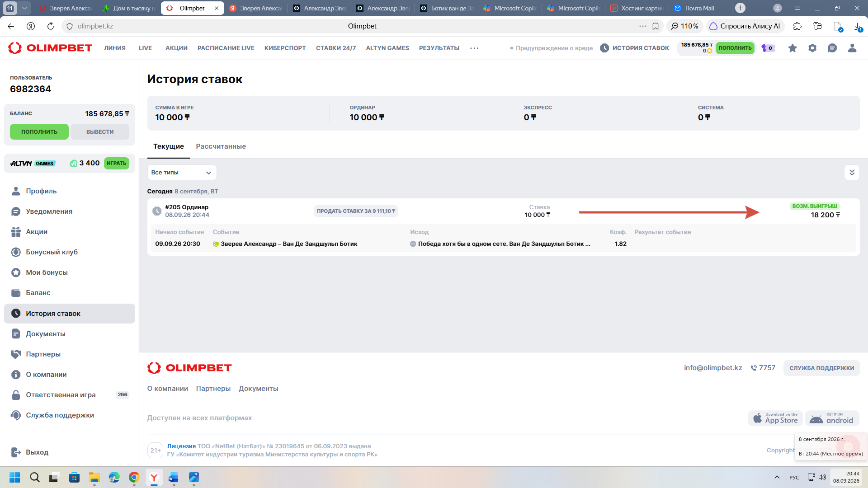This screenshot has width=868, height=488.
Task: Open Ответственная игра sidebar item
Action: coord(70,395)
